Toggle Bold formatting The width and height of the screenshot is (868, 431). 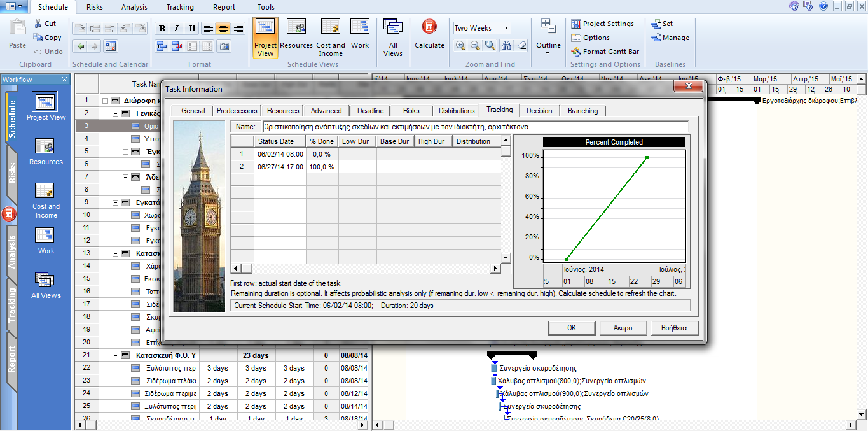(162, 29)
